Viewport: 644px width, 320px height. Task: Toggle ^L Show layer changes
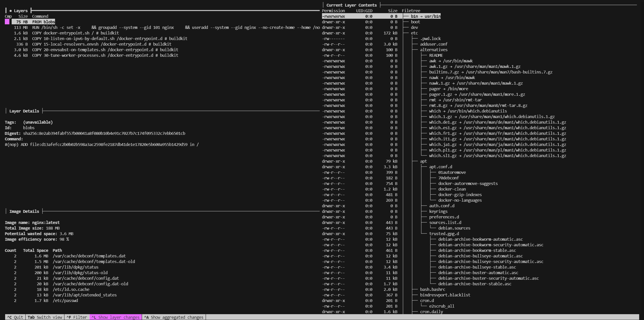tap(116, 317)
